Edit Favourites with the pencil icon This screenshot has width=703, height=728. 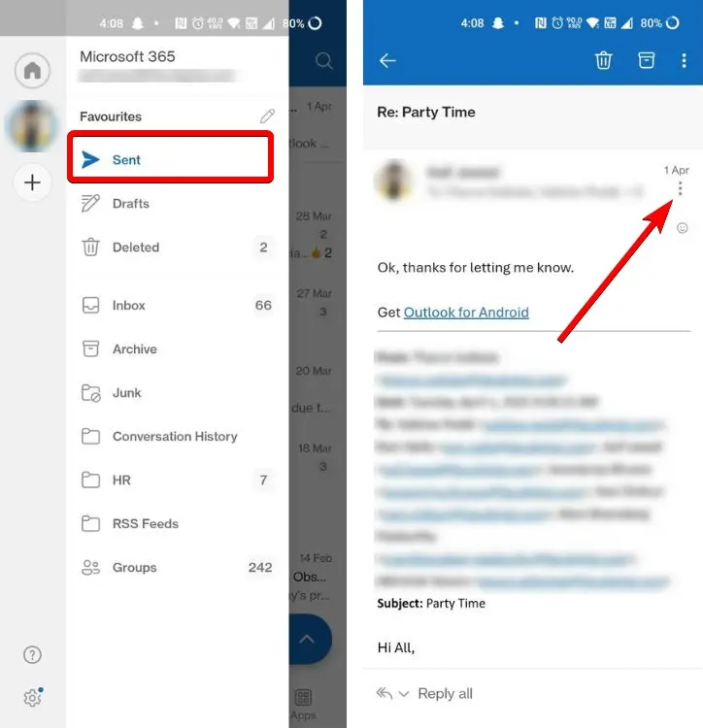coord(267,116)
